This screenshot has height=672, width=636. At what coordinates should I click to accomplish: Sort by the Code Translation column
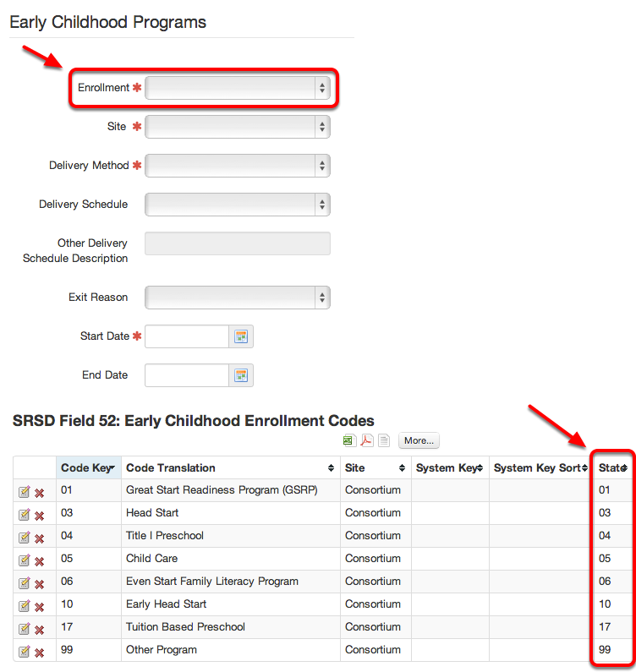pos(231,468)
